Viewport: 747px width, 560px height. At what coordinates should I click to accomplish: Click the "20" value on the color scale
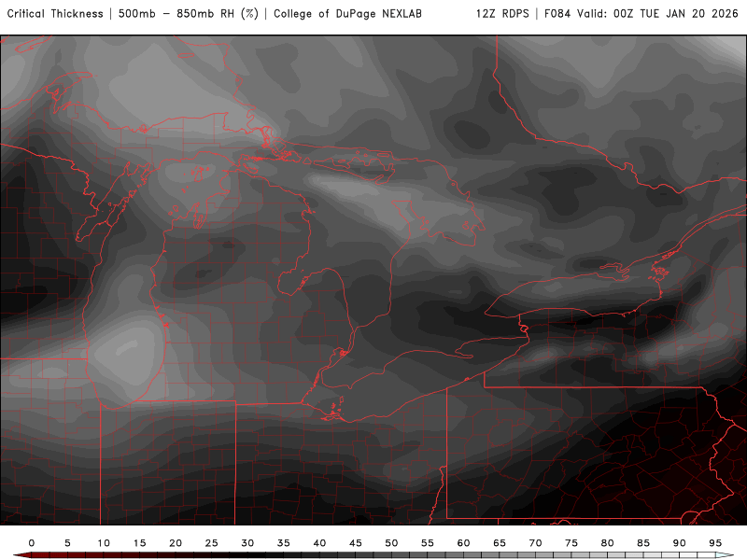pos(176,543)
